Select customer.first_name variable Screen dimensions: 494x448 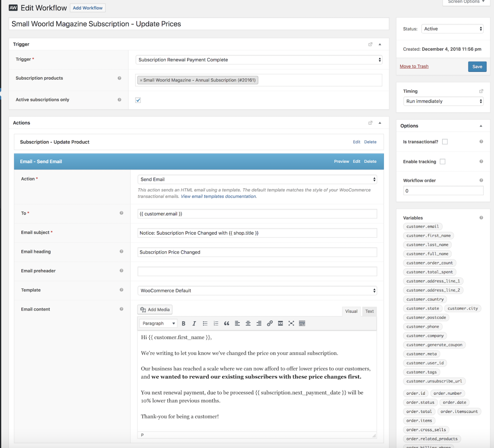428,236
